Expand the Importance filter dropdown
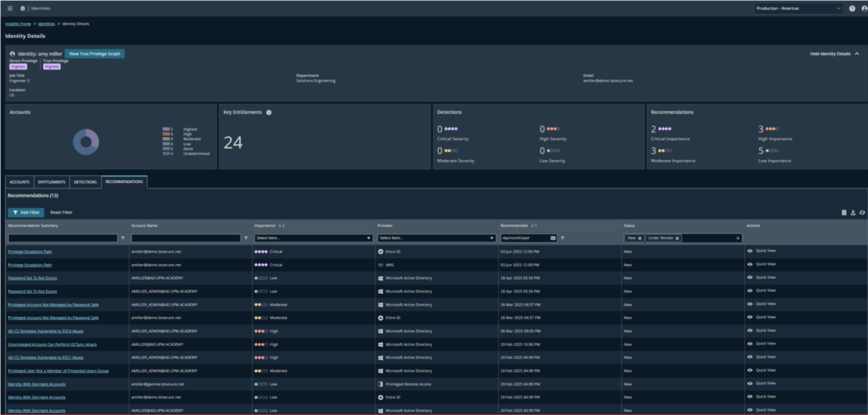The width and height of the screenshot is (868, 415). (x=368, y=238)
